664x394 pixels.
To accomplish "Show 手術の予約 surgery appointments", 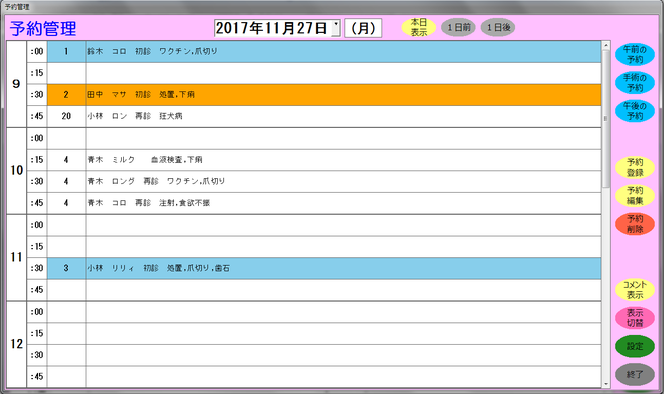I will (635, 83).
